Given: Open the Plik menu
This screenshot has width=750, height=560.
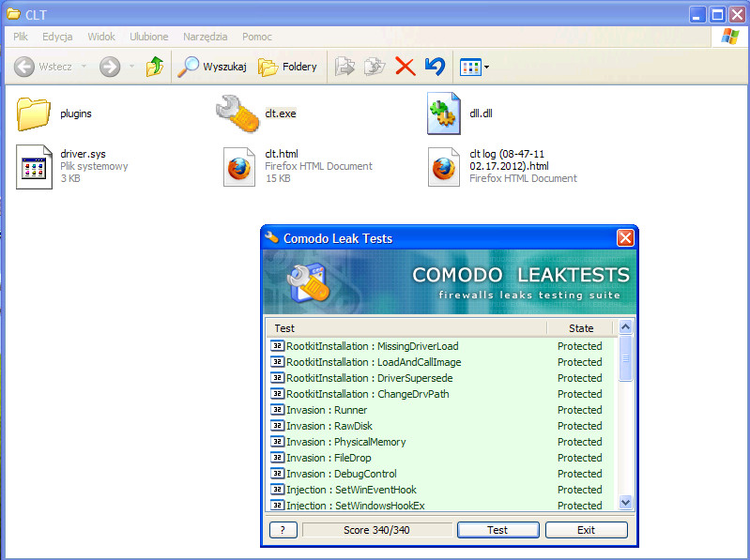Looking at the screenshot, I should [x=21, y=37].
